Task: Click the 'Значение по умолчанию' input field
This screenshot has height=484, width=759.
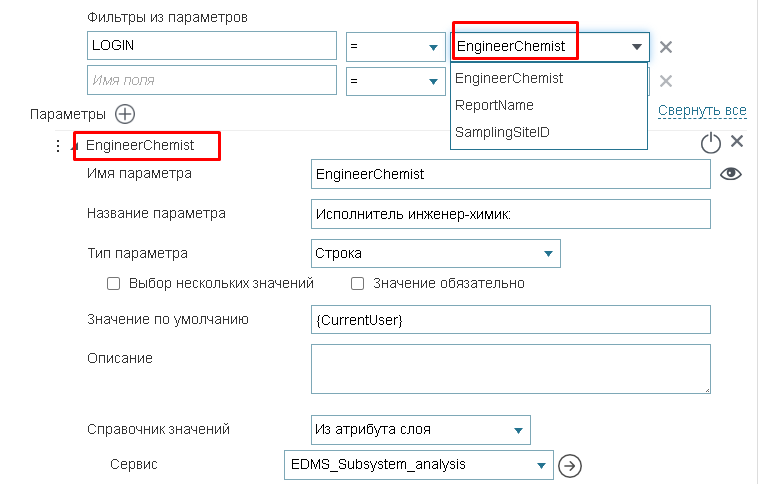Action: click(x=510, y=320)
